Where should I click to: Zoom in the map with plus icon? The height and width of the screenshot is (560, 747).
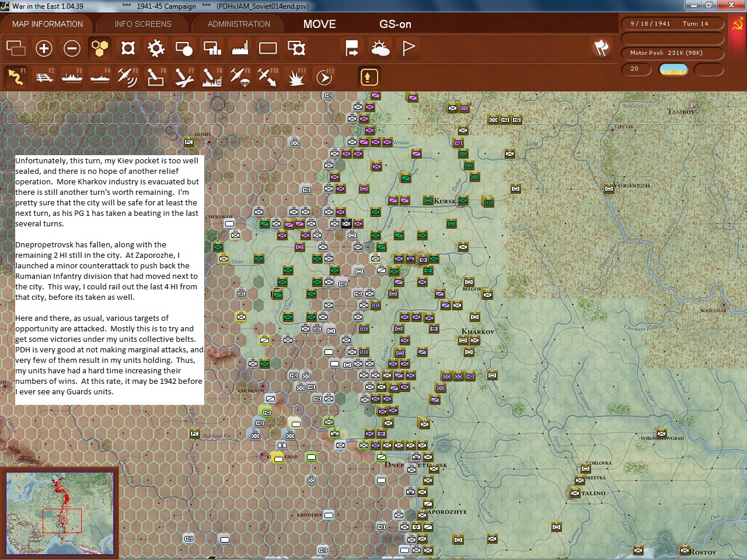pyautogui.click(x=44, y=48)
